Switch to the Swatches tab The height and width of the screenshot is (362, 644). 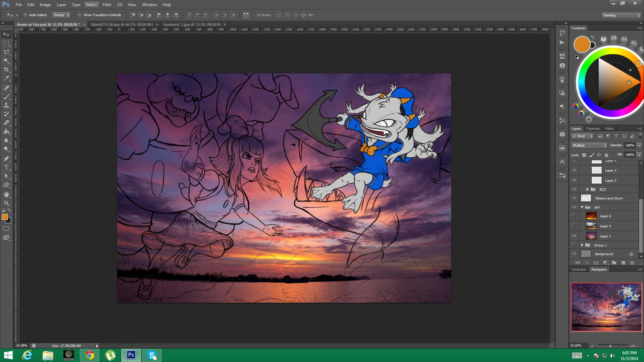579,269
